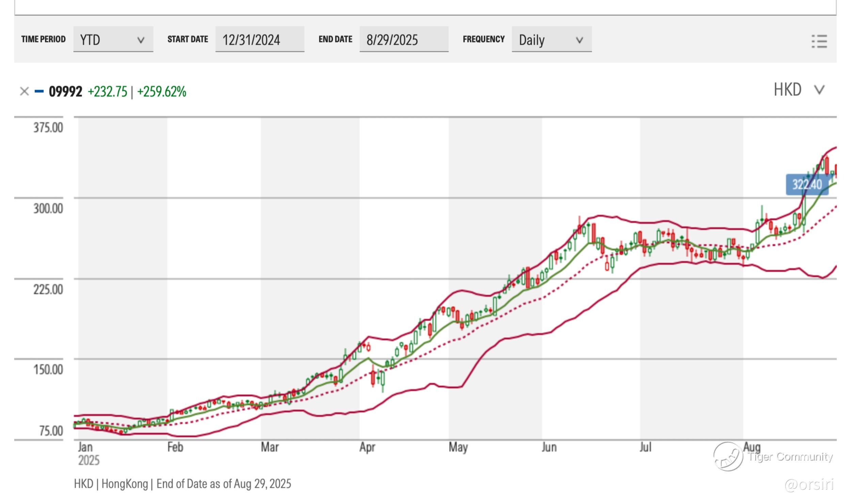Click the Tiger Community watermark text
The width and height of the screenshot is (851, 504).
(790, 456)
